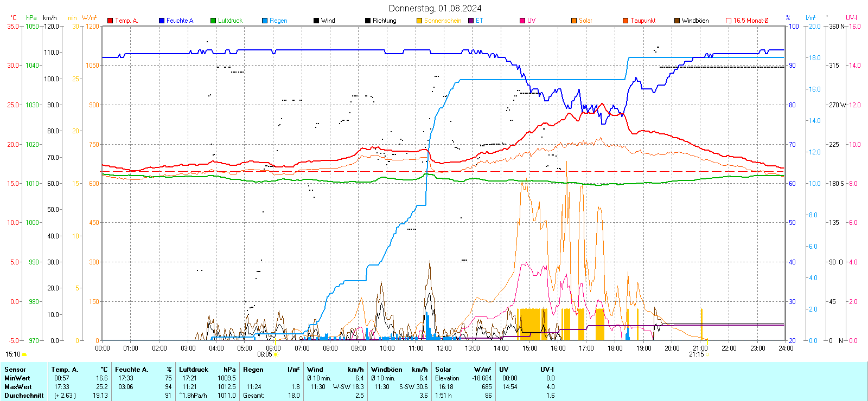Click the MaxWert row label
868x401 pixels.
tap(18, 387)
